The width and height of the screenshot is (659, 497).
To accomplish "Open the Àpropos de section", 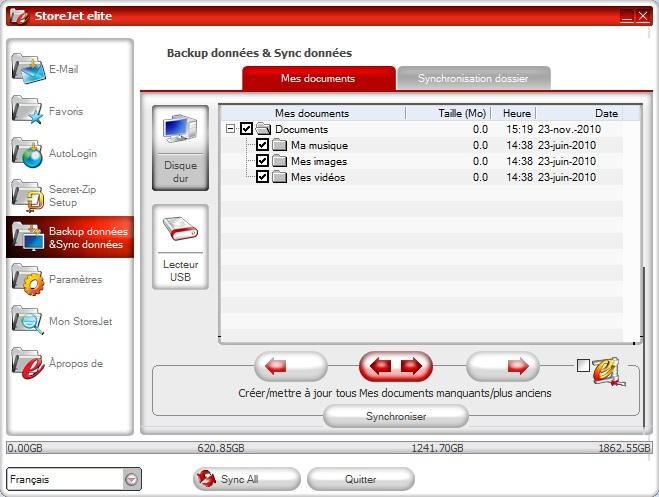I will (28, 363).
